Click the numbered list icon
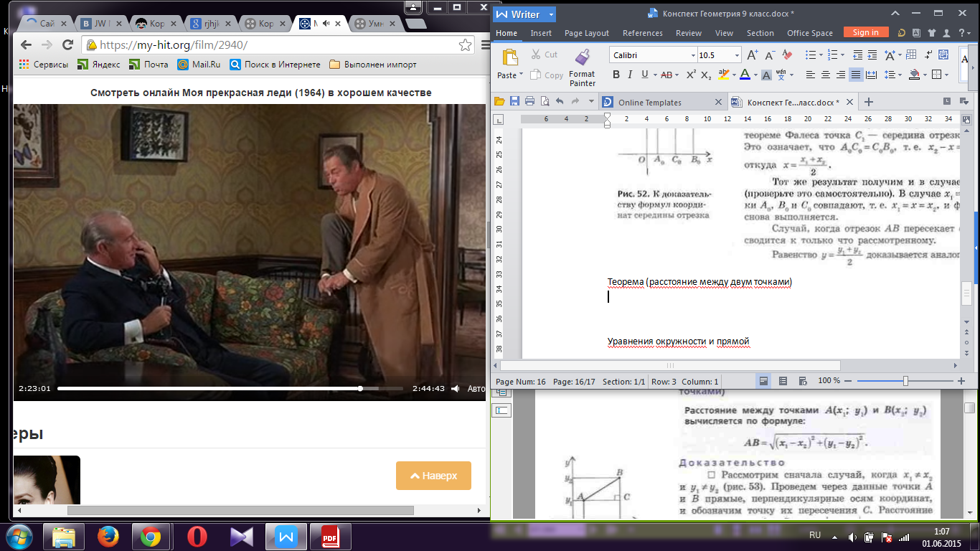Screen dimensions: 980x551 click(832, 55)
